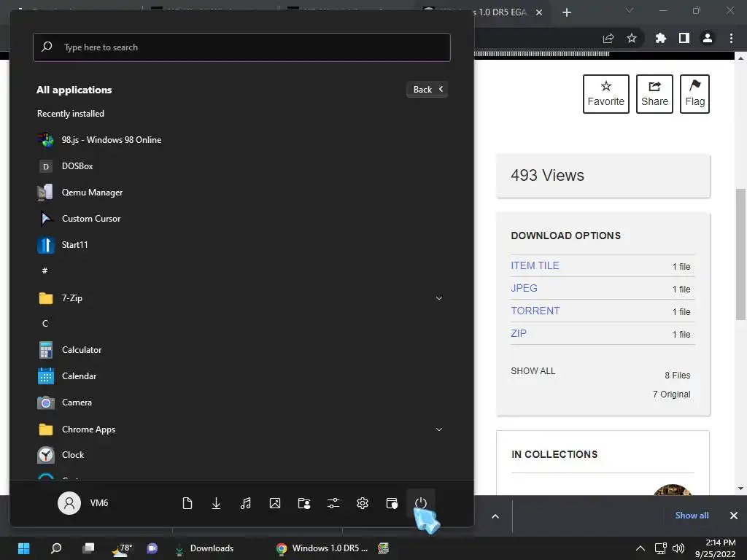Close the Windows 1.0 DR5 EGA tab
The image size is (747, 560).
[x=539, y=13]
